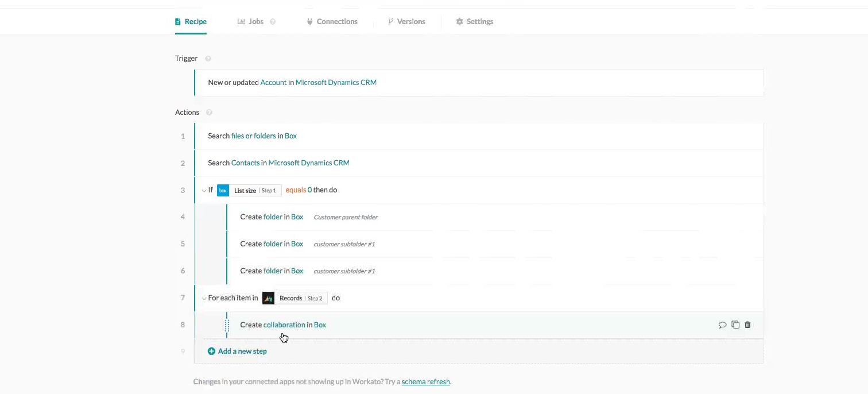The height and width of the screenshot is (394, 868).
Task: Open step 6 Create folder in Box
Action: pos(495,271)
